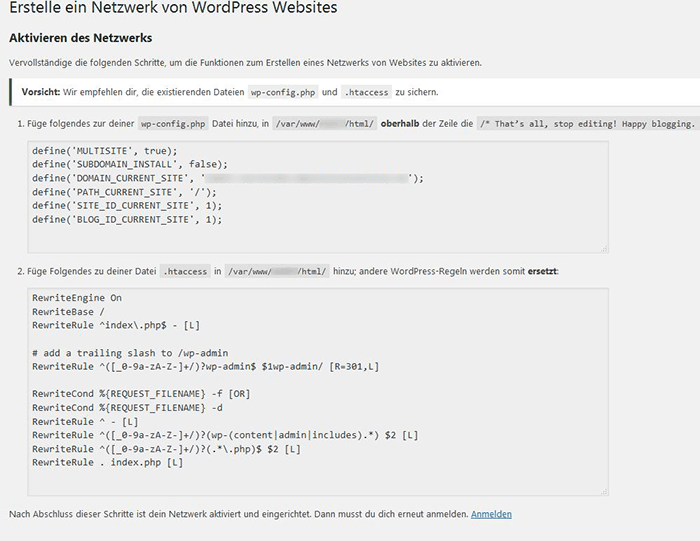Viewport: 700px width, 541px height.
Task: Click the bold word 'ersetzt'
Action: (542, 271)
